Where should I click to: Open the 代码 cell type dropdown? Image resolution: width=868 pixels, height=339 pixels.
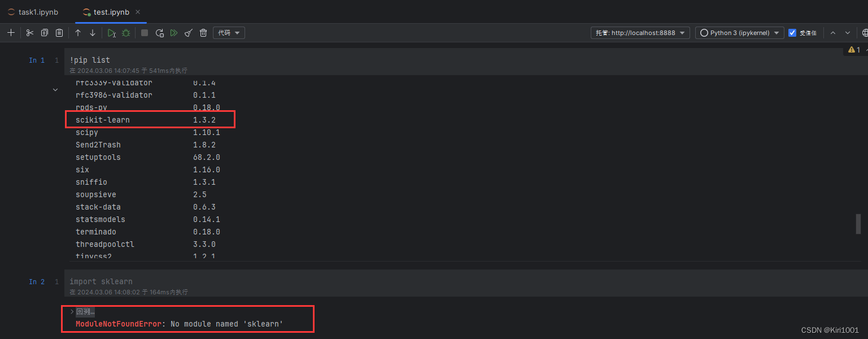229,32
